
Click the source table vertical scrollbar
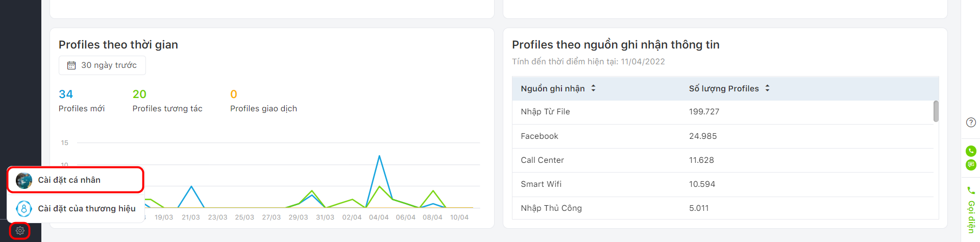point(936,111)
